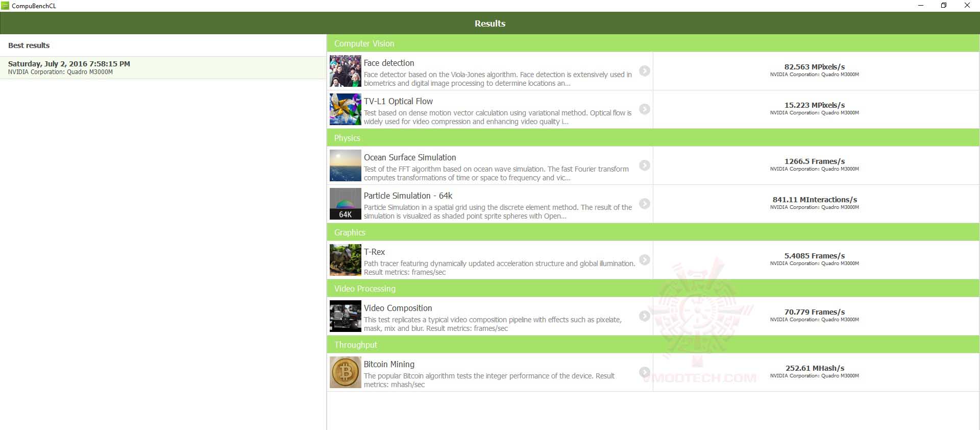Expand Particle Simulation - 64k details arrow
This screenshot has width=980, height=430.
(645, 204)
